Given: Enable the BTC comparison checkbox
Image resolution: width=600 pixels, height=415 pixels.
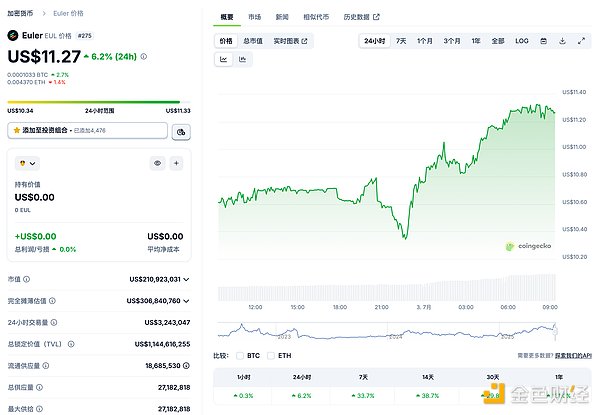Looking at the screenshot, I should [x=241, y=355].
